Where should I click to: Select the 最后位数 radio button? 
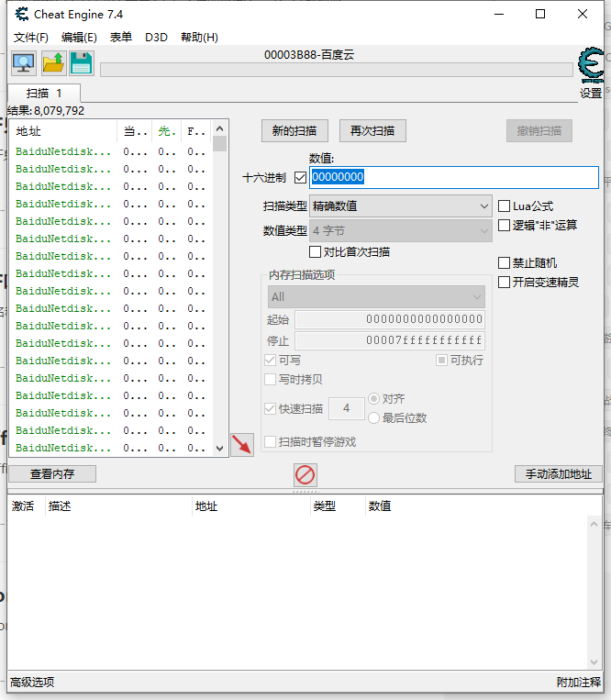(373, 417)
